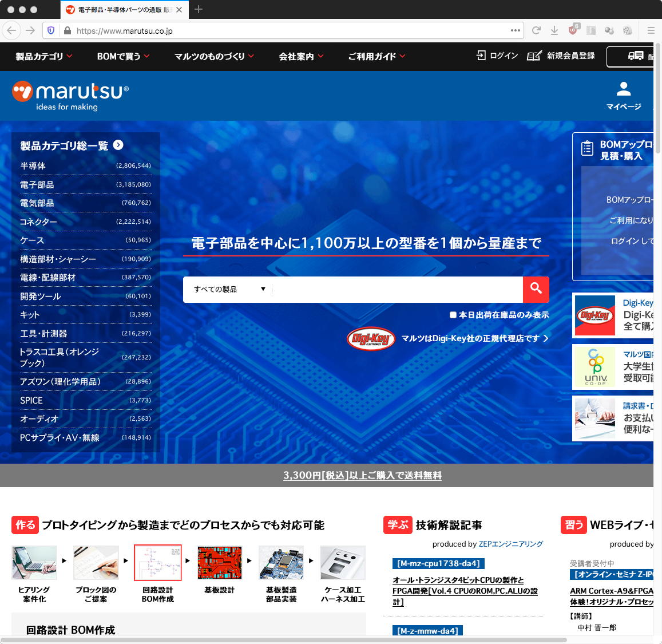Open the downloads arrow icon
The height and width of the screenshot is (644, 662).
coord(554,30)
